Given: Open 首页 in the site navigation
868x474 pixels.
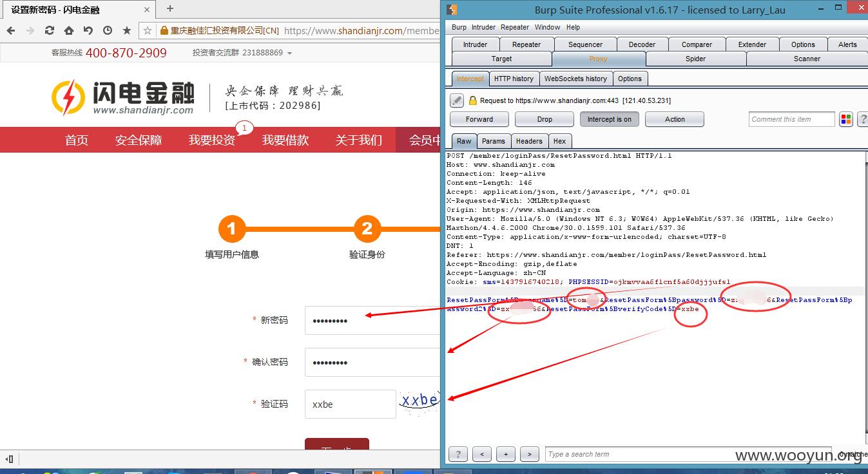Looking at the screenshot, I should 77,140.
